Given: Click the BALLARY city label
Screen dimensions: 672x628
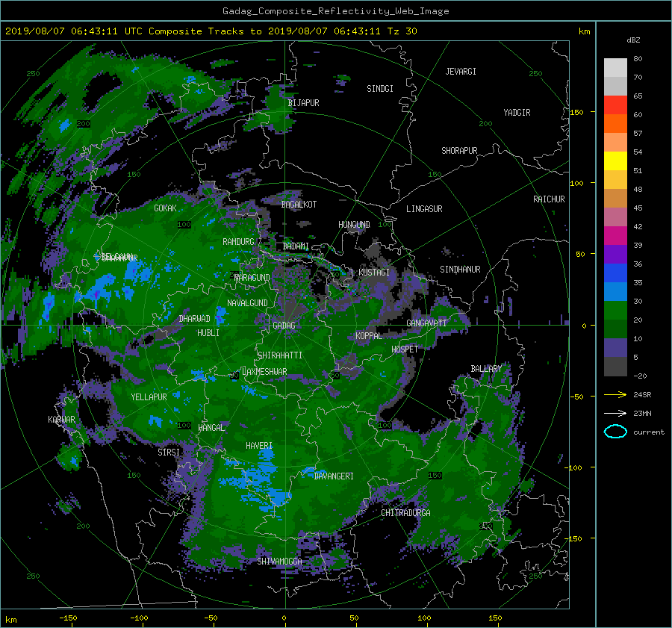Looking at the screenshot, I should (x=486, y=369).
